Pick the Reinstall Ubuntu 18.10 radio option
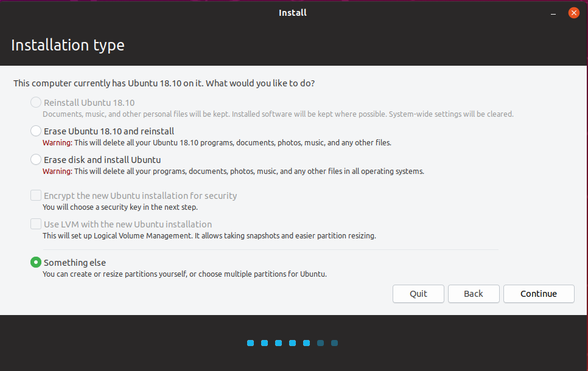Screen dimensions: 588x371 [36, 103]
